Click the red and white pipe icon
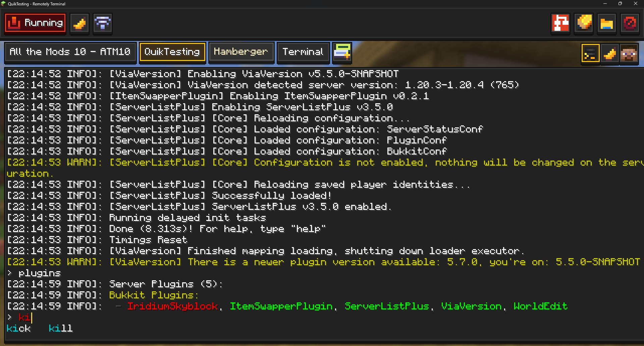This screenshot has height=346, width=644. [x=560, y=23]
